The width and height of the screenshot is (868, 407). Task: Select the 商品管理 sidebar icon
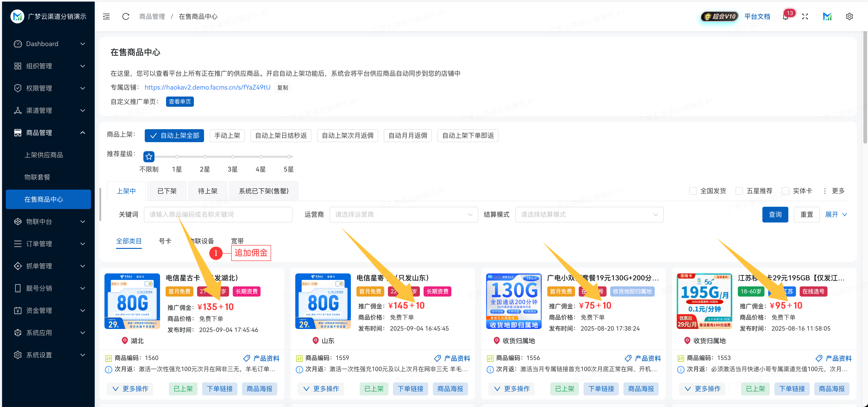click(18, 132)
